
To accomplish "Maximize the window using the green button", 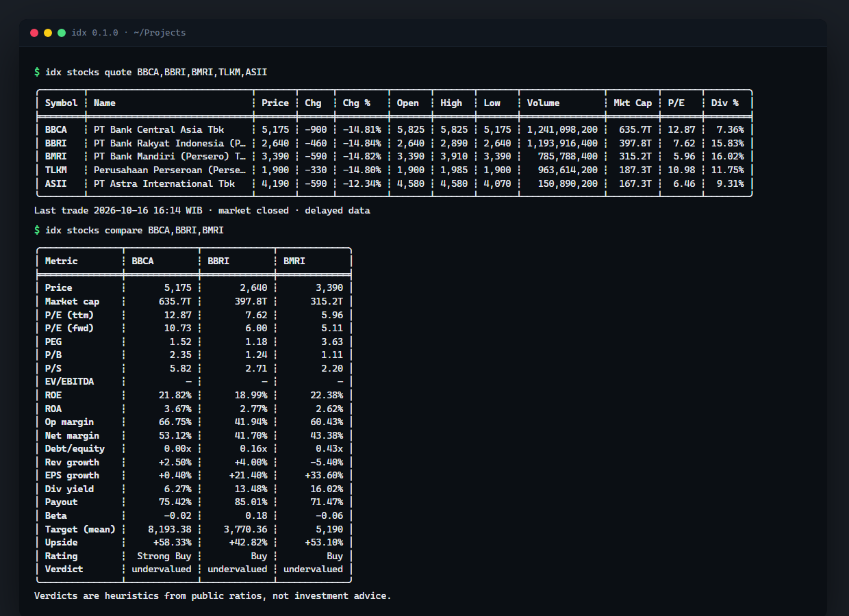I will (62, 33).
